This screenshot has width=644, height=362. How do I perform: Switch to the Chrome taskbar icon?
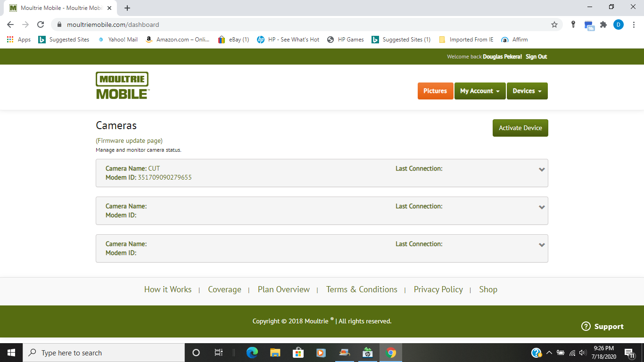click(390, 353)
